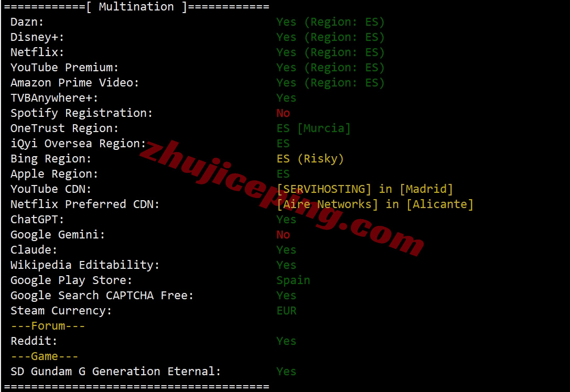Select [Aire Networks] in [Alicante] text

(x=375, y=204)
